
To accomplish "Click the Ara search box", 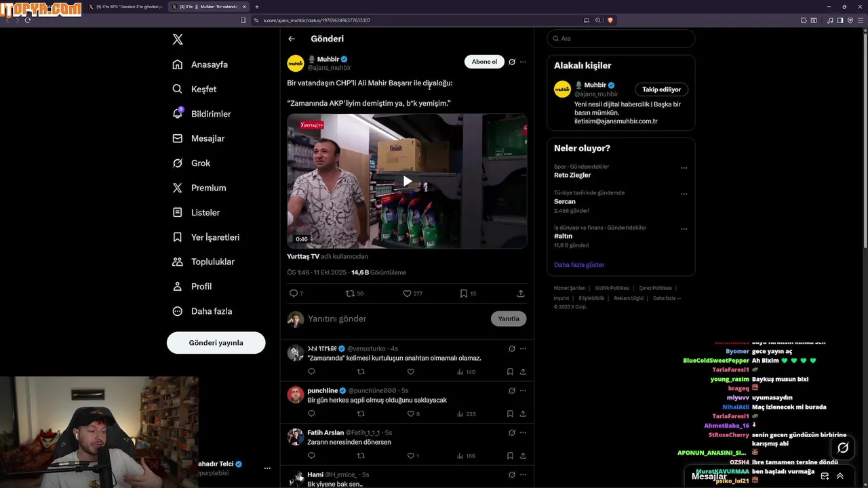I will [621, 39].
